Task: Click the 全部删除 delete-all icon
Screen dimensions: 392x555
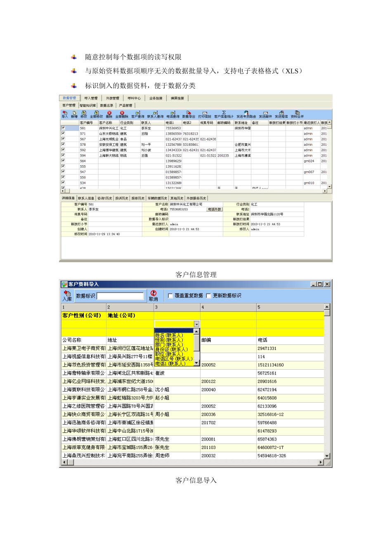Action: [122, 114]
